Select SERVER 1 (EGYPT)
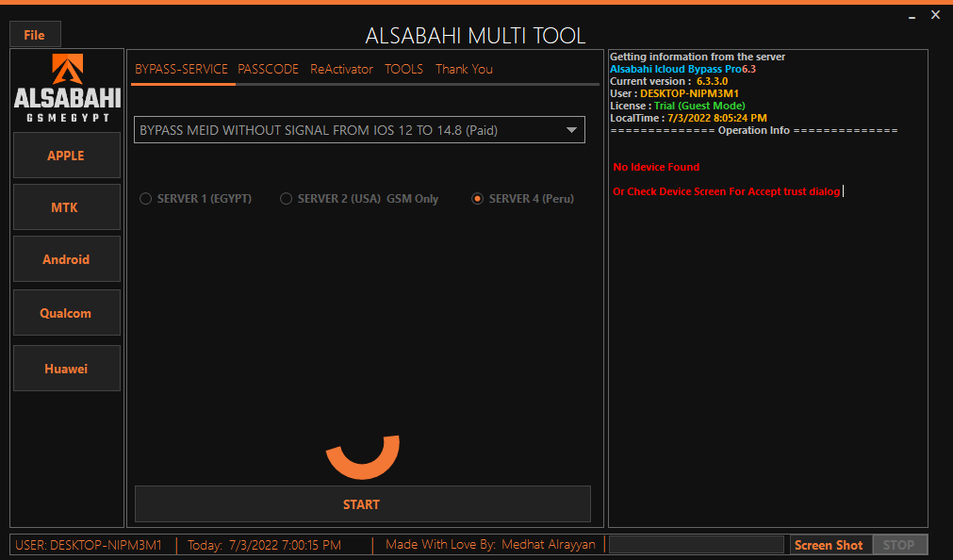953x560 pixels. click(x=146, y=199)
